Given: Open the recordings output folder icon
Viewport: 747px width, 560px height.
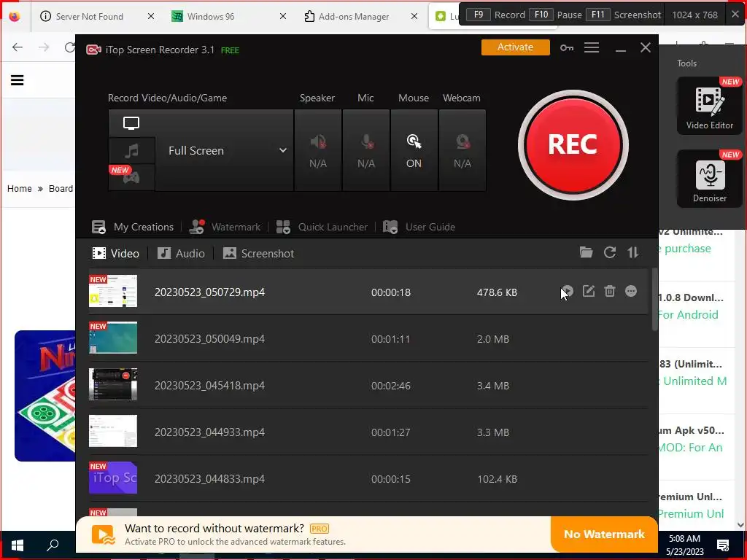Looking at the screenshot, I should [x=586, y=252].
